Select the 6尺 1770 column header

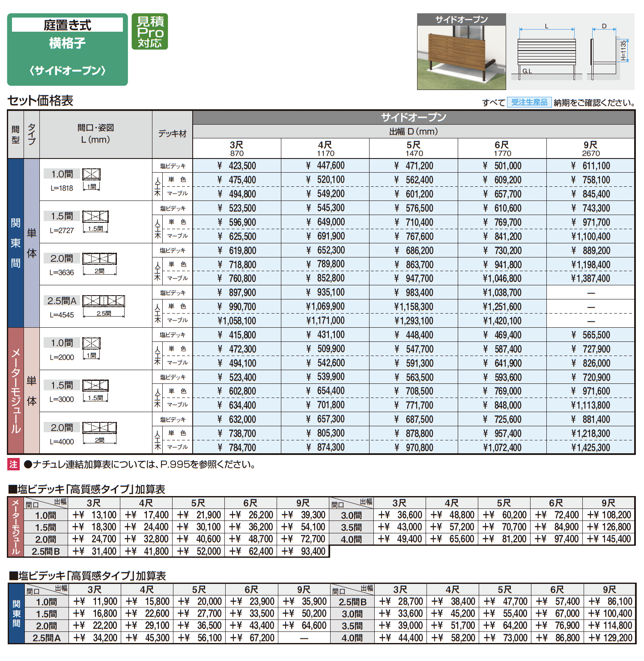tap(502, 148)
